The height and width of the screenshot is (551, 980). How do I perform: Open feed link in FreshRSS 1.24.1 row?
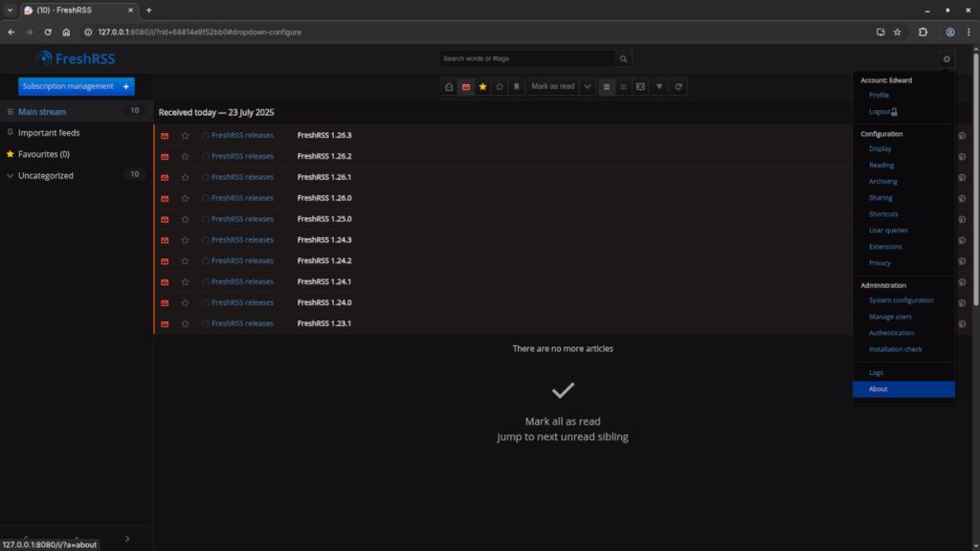point(237,282)
